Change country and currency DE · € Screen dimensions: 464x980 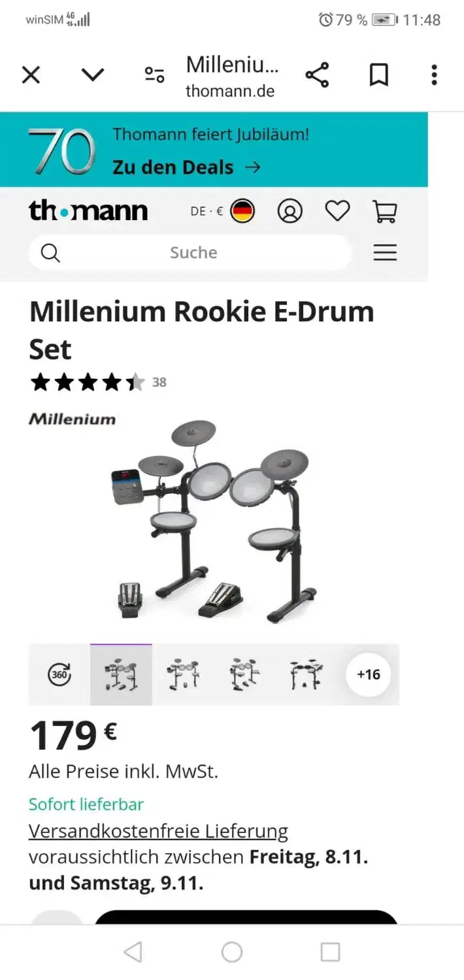pyautogui.click(x=222, y=211)
